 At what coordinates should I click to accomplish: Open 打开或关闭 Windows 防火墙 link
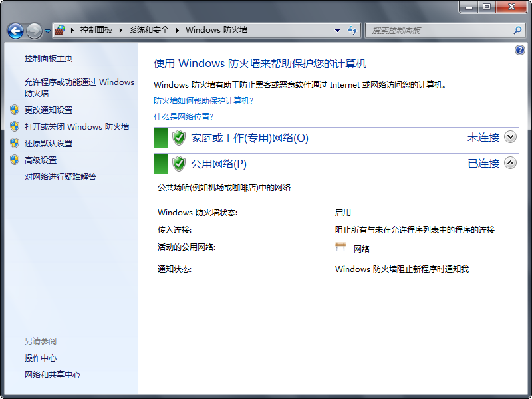[x=76, y=126]
